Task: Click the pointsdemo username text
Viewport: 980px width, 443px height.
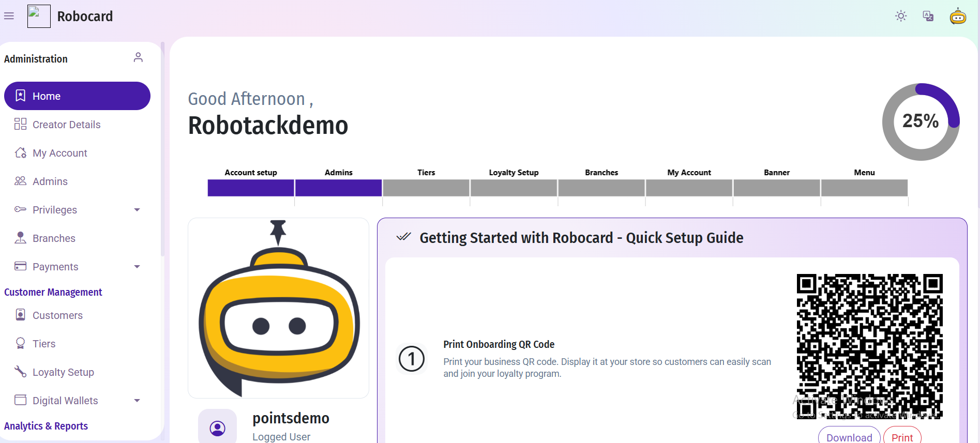Action: [291, 418]
